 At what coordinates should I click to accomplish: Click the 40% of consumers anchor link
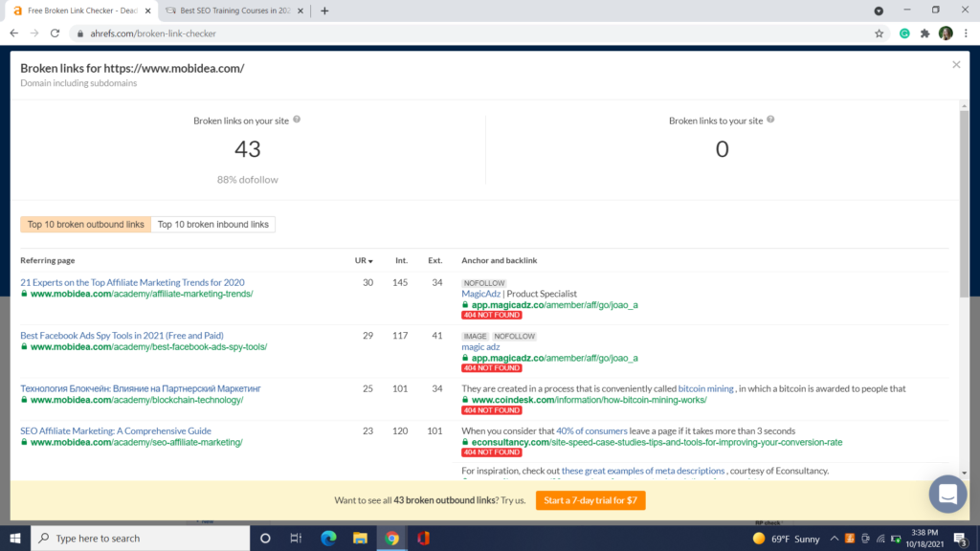click(x=591, y=431)
